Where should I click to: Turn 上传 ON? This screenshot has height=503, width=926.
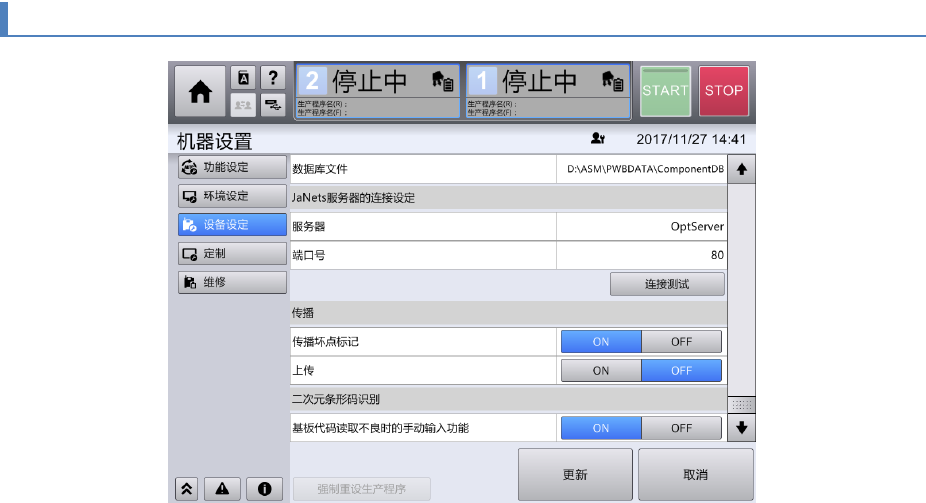pyautogui.click(x=601, y=371)
